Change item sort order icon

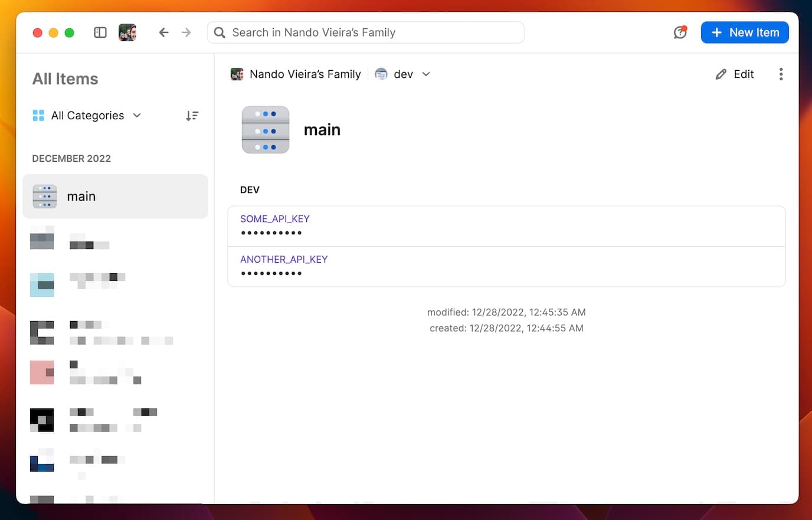point(192,116)
